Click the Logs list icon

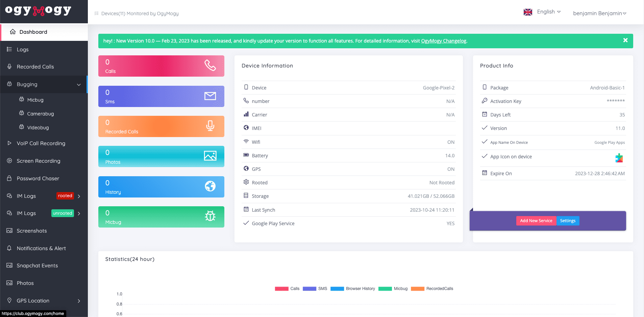(x=9, y=49)
